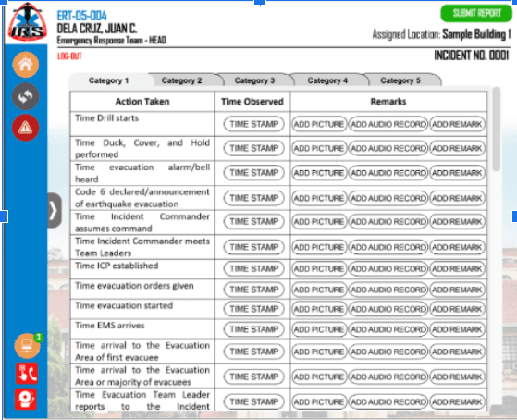This screenshot has width=517, height=420.
Task: Open the orange monitor notifications icon
Action: tap(28, 346)
